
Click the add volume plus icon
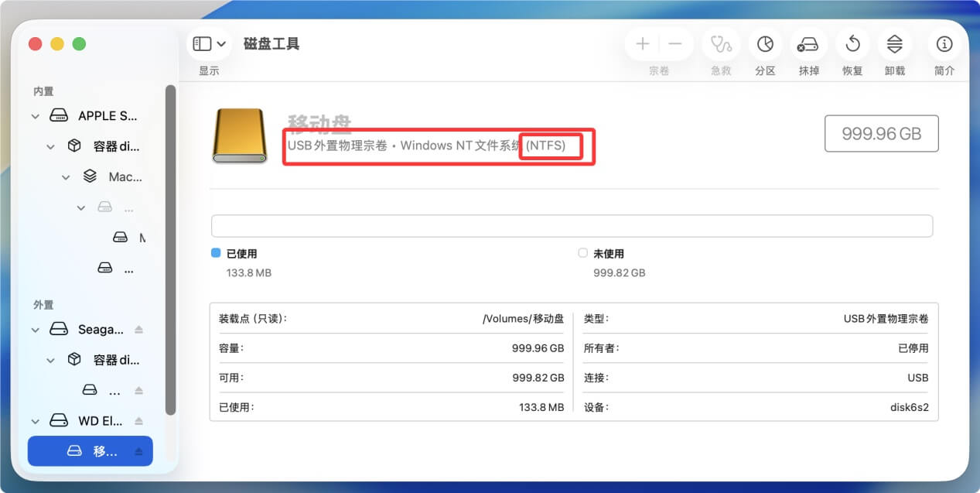coord(641,44)
